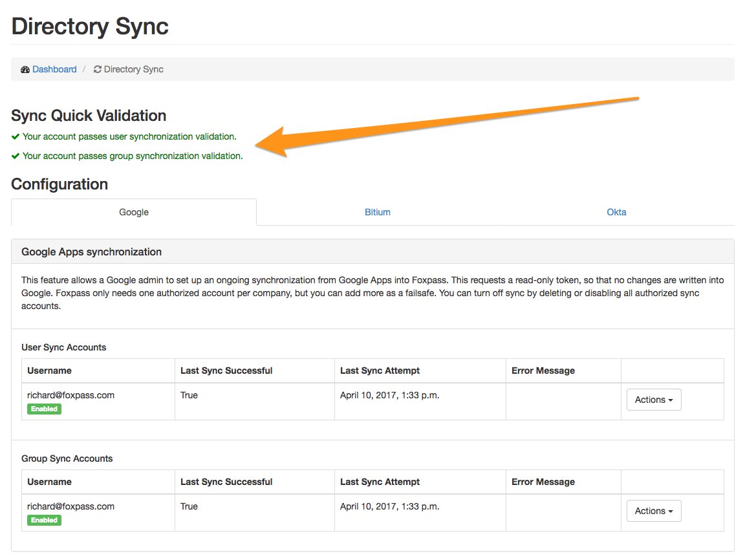Screen dimensions: 745x560
Task: Switch to the Bitium configuration tab
Action: click(x=377, y=212)
